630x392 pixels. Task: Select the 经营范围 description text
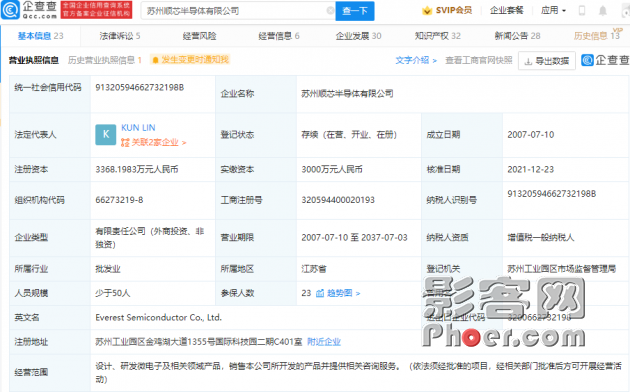[358, 372]
